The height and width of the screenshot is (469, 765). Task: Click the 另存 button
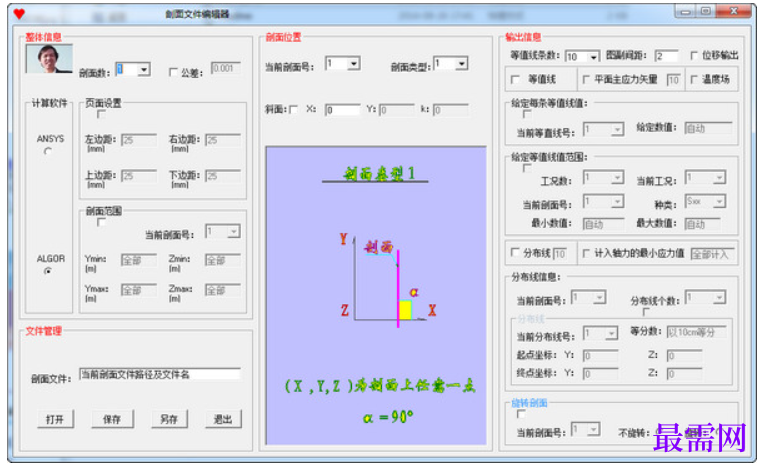tap(169, 419)
